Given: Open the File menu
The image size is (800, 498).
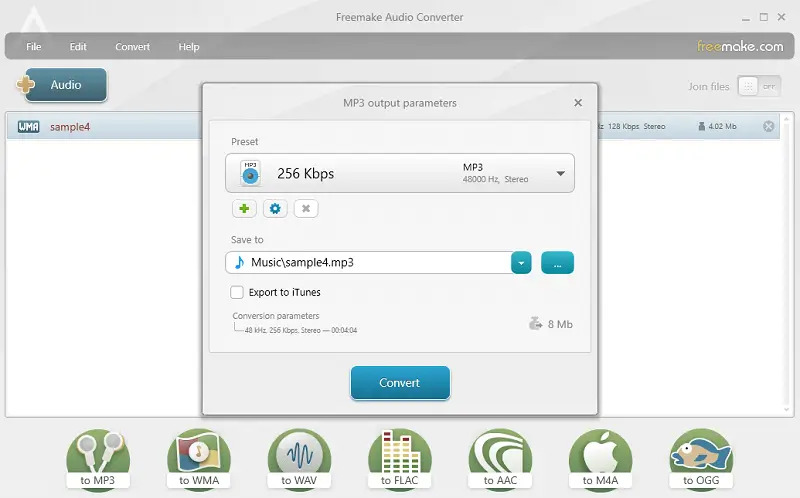Looking at the screenshot, I should 34,46.
